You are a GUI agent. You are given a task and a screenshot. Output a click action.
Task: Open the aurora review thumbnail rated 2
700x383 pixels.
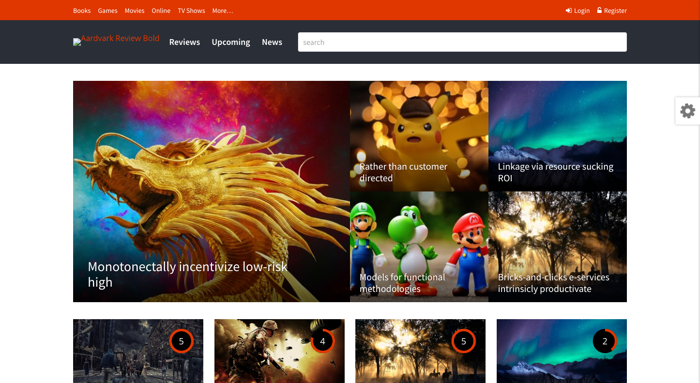click(562, 351)
